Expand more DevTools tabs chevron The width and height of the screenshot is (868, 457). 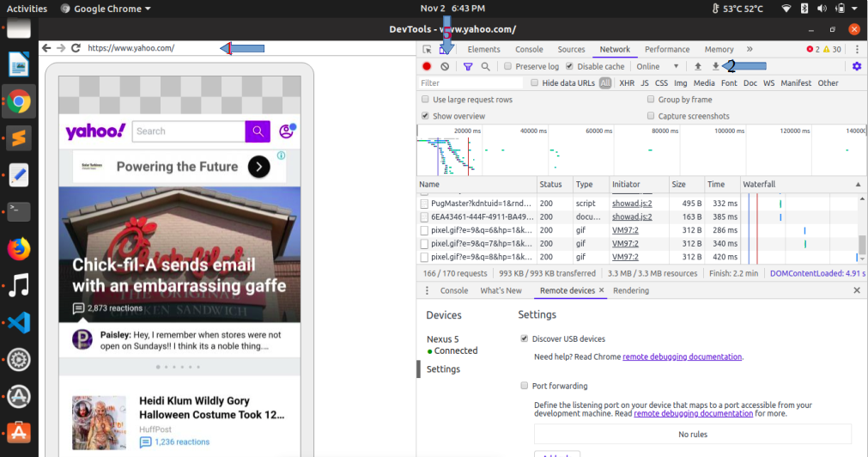[x=750, y=49]
